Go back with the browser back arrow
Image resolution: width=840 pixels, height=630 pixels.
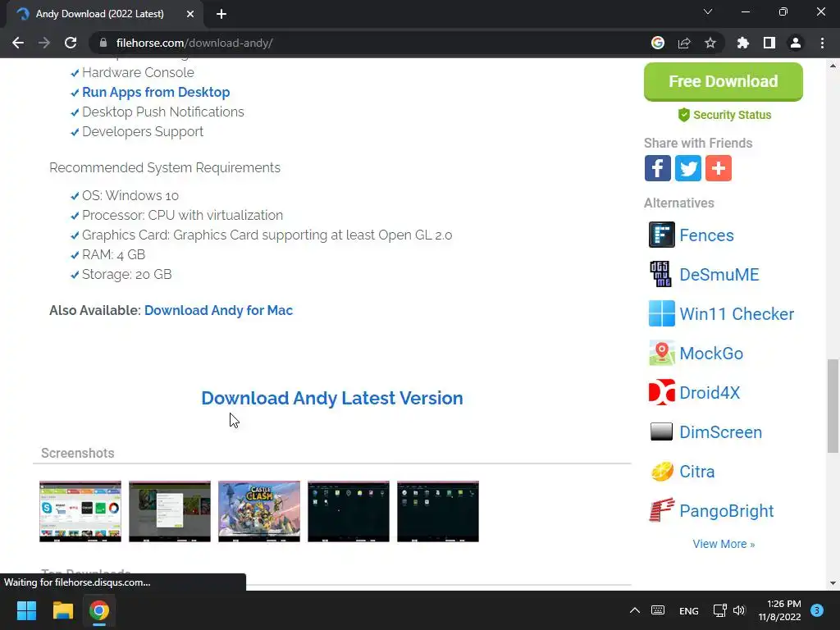point(18,43)
